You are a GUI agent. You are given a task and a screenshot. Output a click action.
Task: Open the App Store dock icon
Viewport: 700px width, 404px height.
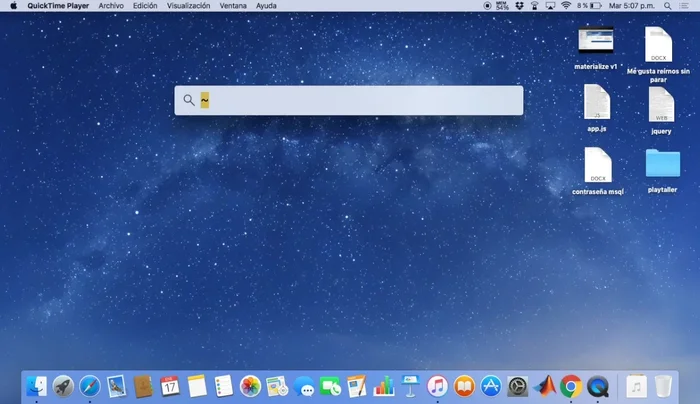pos(491,385)
